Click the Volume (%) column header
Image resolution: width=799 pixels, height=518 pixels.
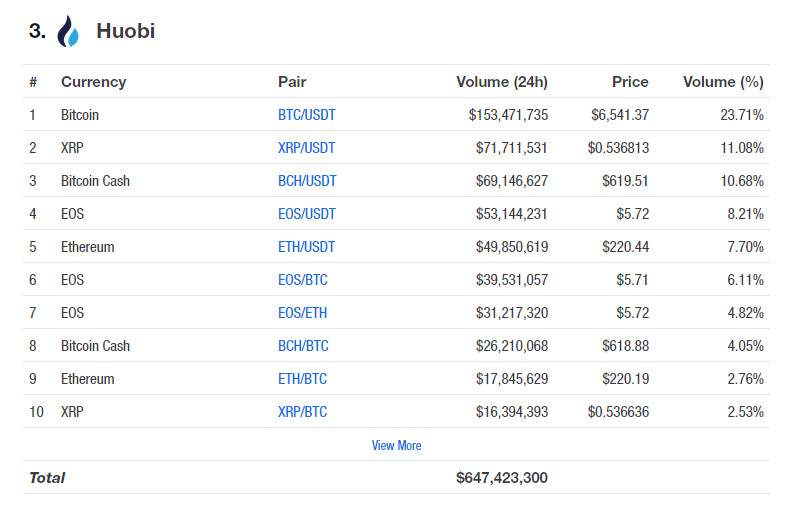[x=724, y=82]
